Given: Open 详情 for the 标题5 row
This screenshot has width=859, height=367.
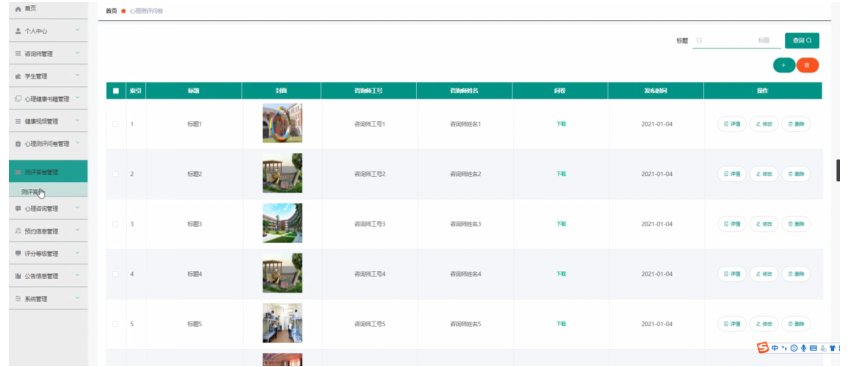Looking at the screenshot, I should point(732,324).
